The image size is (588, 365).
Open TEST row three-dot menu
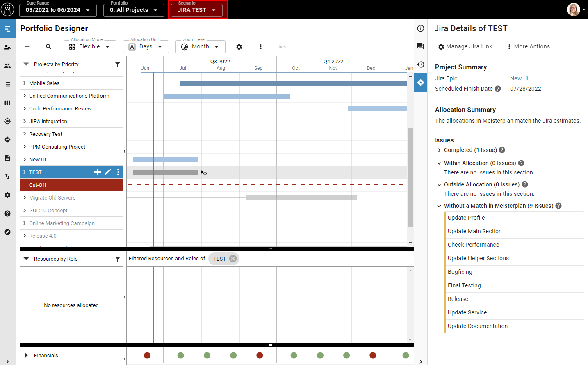click(118, 172)
